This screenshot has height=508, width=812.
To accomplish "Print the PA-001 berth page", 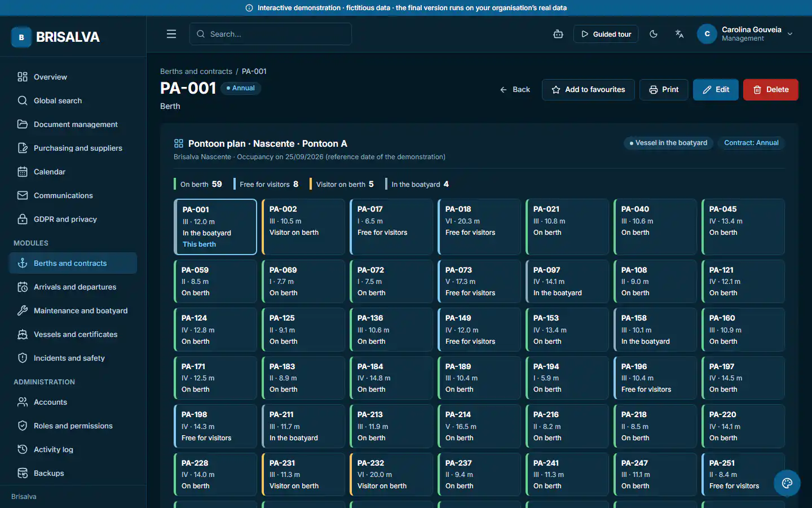I will coord(664,90).
